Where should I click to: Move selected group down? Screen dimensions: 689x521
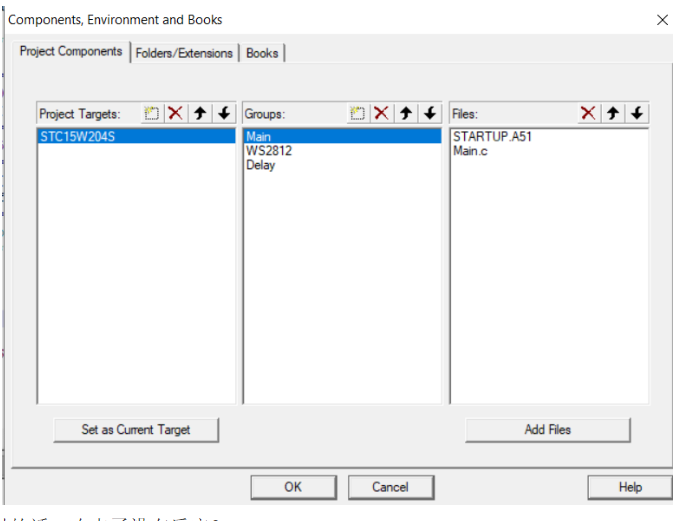pos(430,113)
